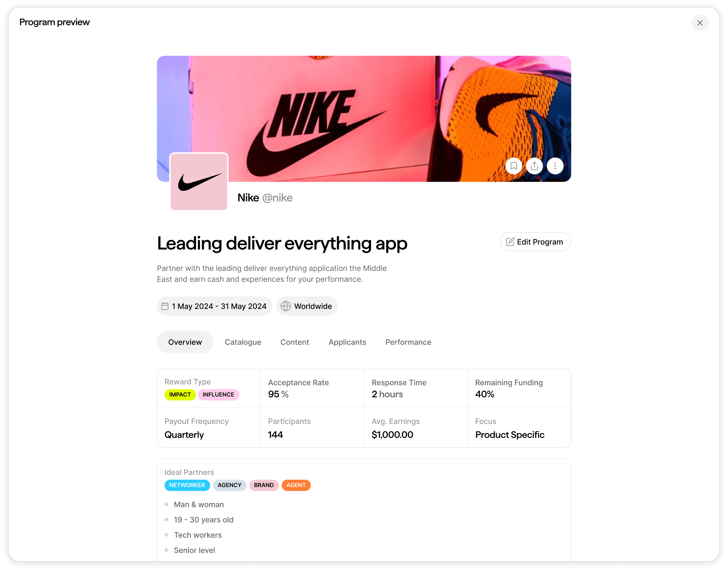This screenshot has width=728, height=571.
Task: Click the calendar icon in date chip
Action: [x=165, y=306]
